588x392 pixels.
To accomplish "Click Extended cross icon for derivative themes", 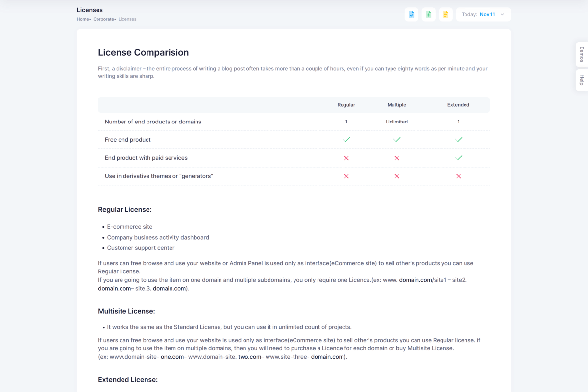I will tap(458, 176).
